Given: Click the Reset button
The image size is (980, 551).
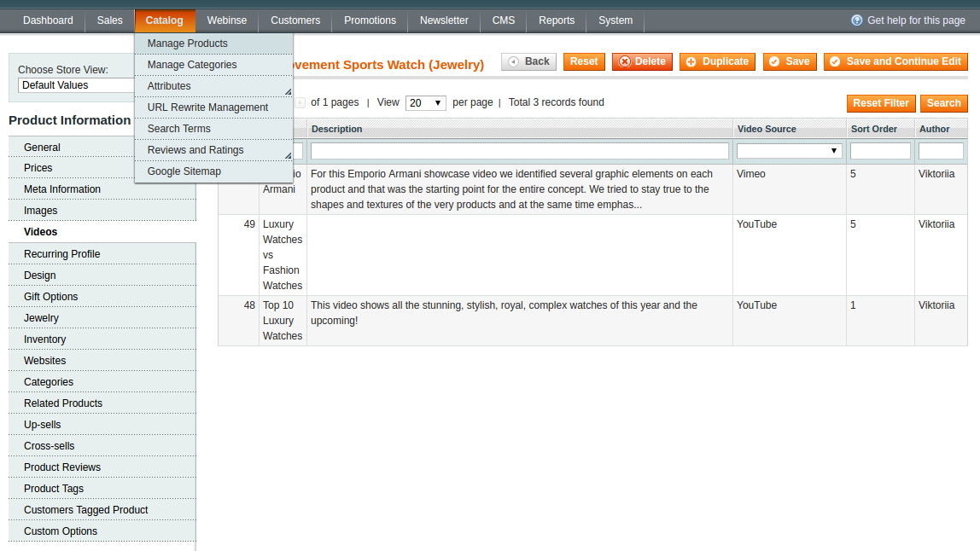Looking at the screenshot, I should click(584, 62).
